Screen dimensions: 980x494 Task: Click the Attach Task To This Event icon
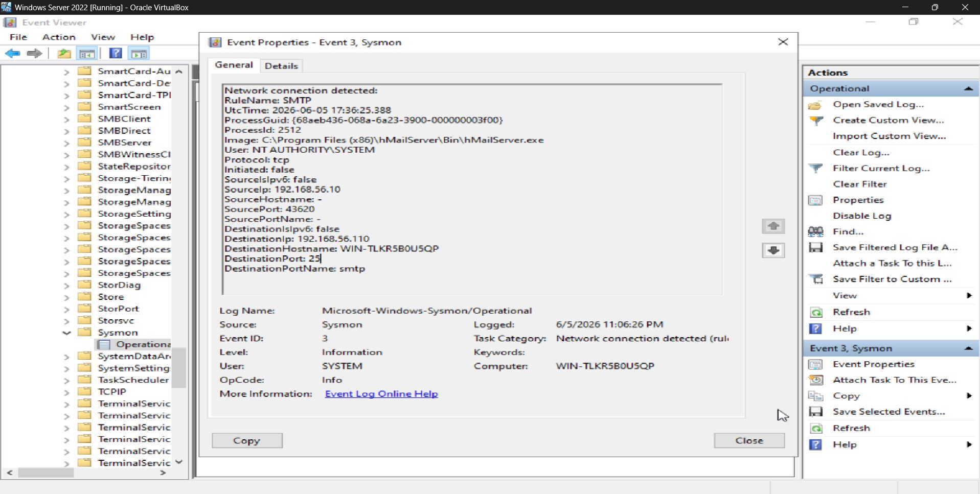click(x=816, y=380)
